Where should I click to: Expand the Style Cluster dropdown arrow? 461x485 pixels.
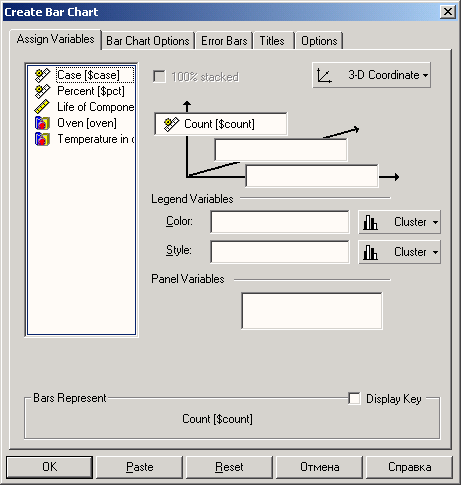(435, 252)
